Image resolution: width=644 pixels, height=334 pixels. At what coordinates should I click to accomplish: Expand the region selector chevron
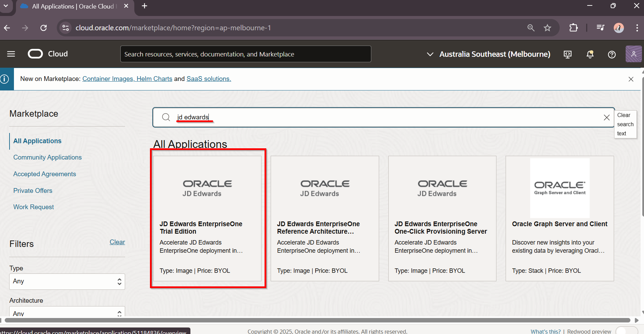point(430,54)
